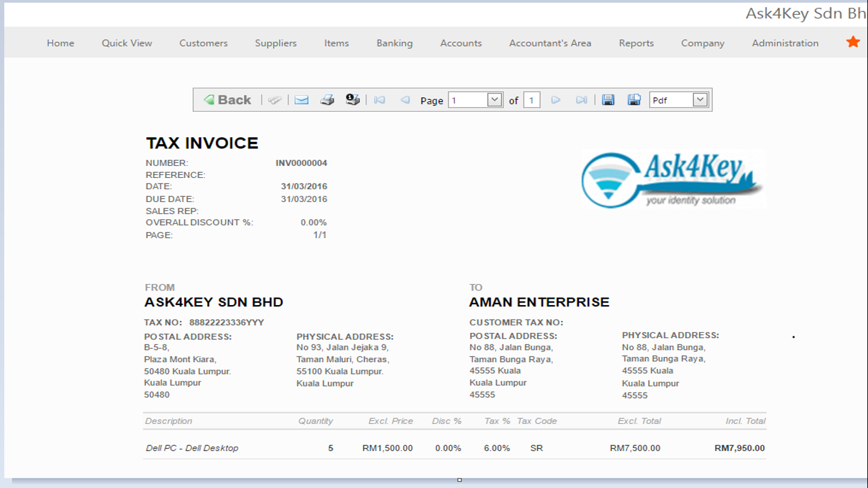This screenshot has width=868, height=488.
Task: Go to previous page arrow
Action: tap(405, 100)
